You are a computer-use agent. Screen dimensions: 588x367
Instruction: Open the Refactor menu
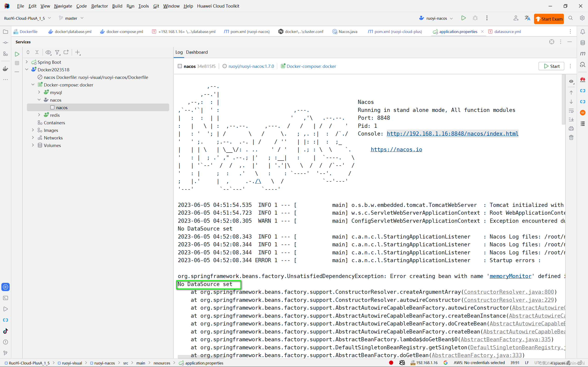click(99, 6)
